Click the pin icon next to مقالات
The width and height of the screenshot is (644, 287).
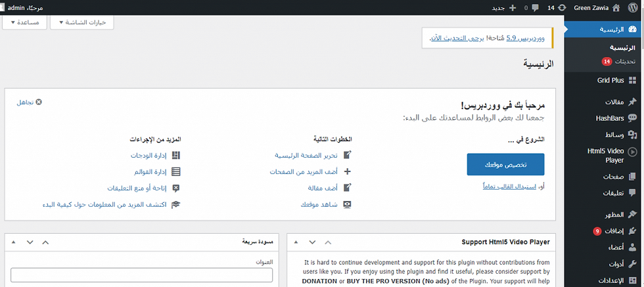click(632, 102)
